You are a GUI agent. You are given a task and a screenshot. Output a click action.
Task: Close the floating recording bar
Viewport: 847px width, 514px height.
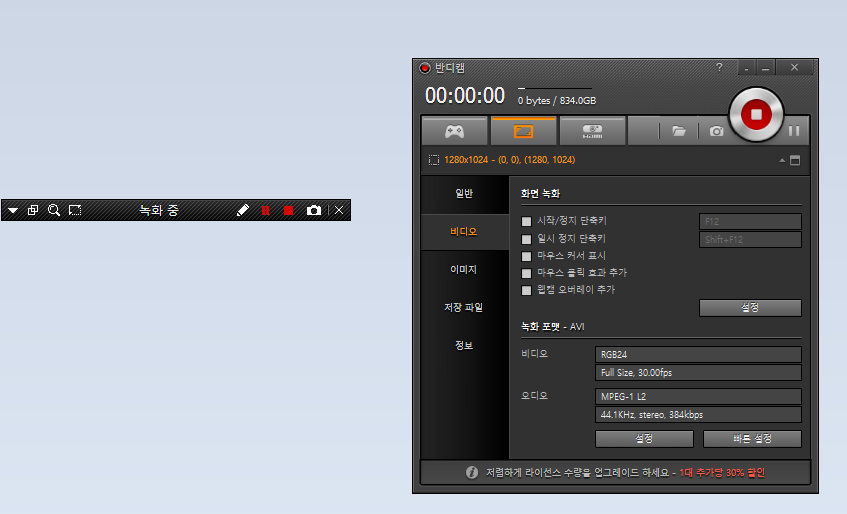point(339,210)
